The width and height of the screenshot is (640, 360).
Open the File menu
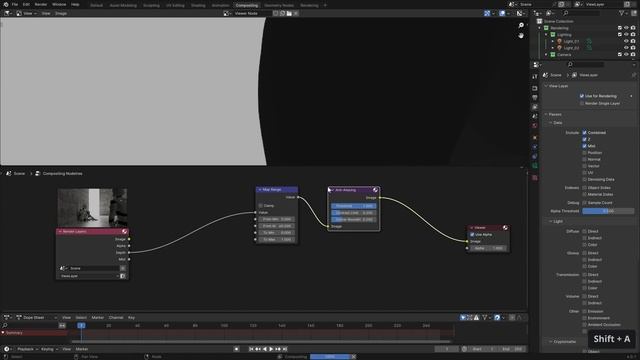coord(15,4)
